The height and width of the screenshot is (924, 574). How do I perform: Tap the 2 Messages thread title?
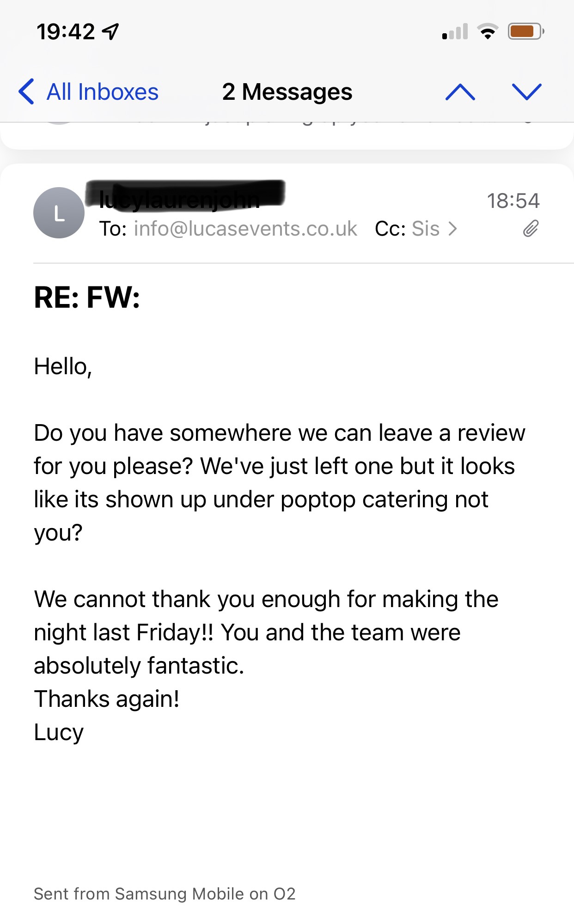pos(287,91)
